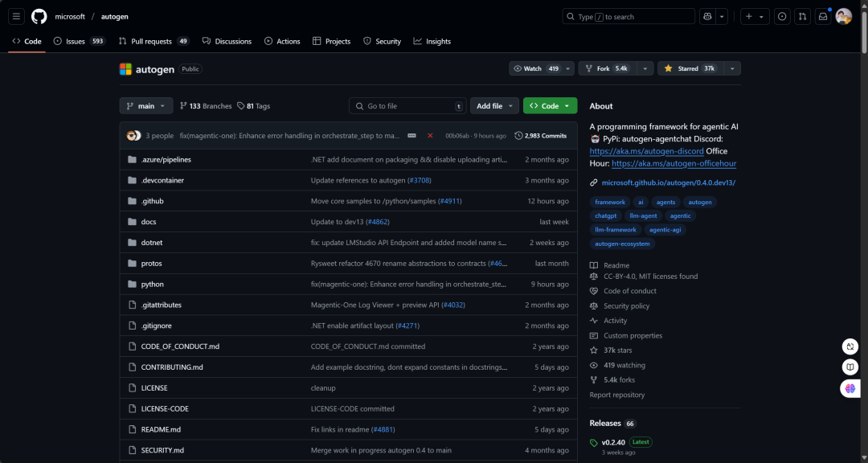The height and width of the screenshot is (463, 868).
Task: Switch to the Projects tab
Action: coord(332,42)
